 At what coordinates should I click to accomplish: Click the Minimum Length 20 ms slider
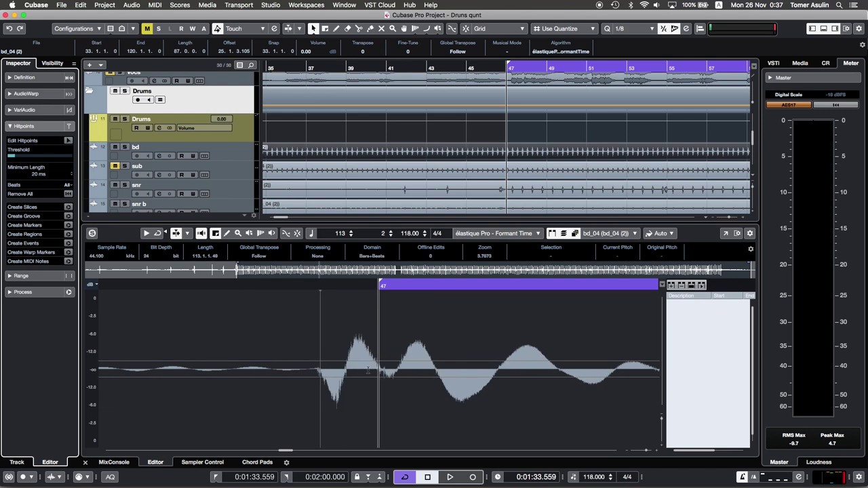point(39,174)
